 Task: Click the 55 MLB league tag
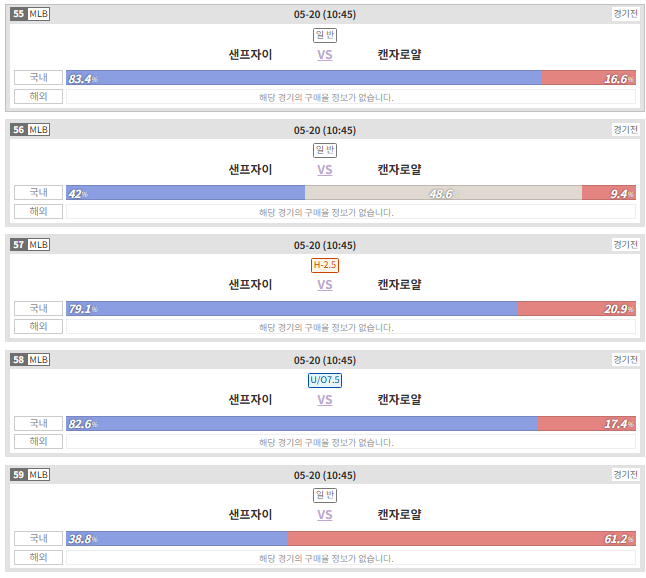tap(30, 14)
